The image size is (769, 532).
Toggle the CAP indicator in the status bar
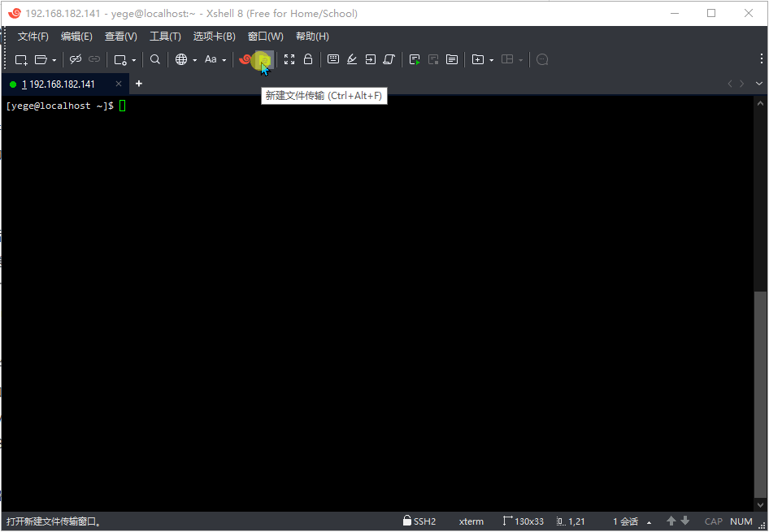pos(713,521)
